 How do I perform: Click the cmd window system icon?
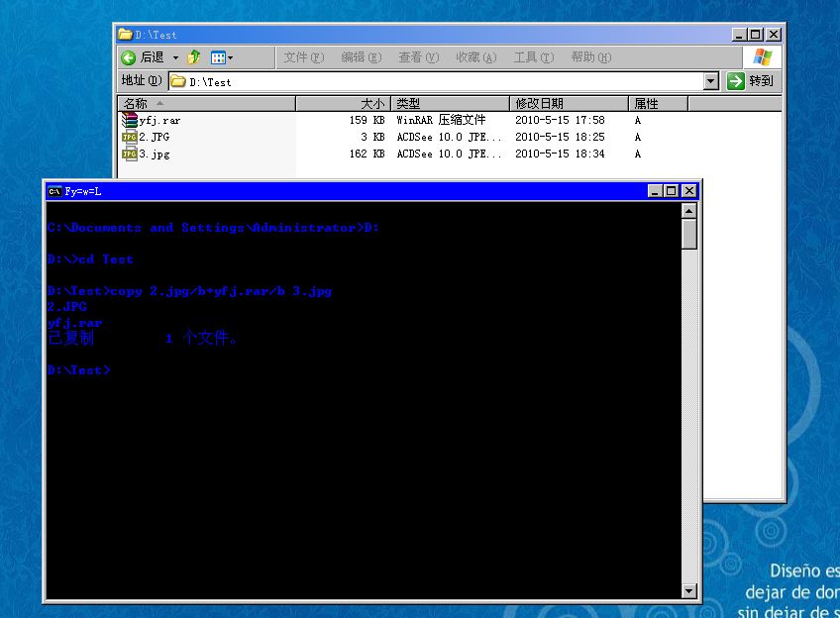[x=54, y=191]
